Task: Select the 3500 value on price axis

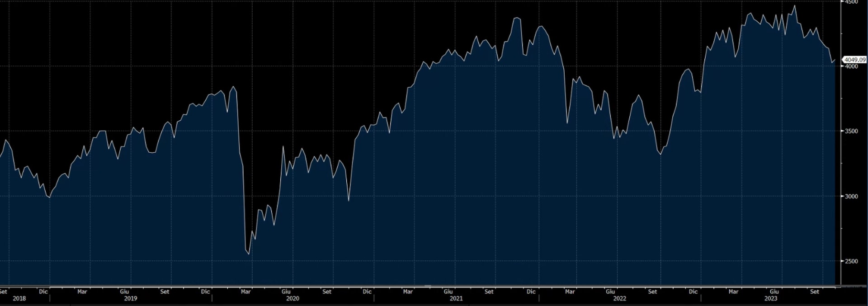Action: 851,131
